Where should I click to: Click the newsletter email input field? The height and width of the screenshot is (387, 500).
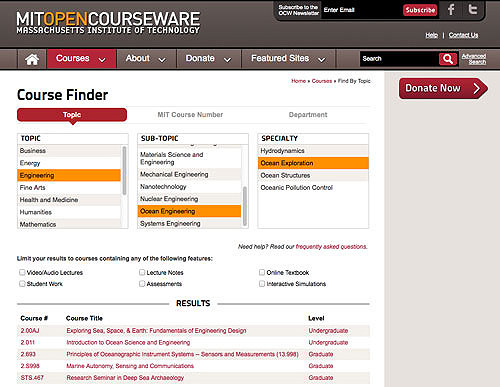pyautogui.click(x=361, y=10)
